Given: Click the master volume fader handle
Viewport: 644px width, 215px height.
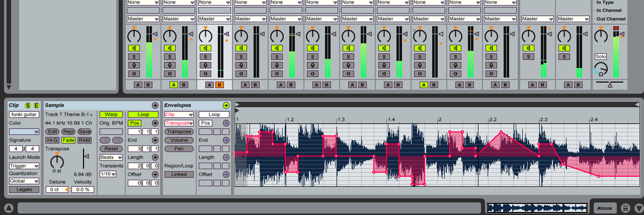Looking at the screenshot, I should pyautogui.click(x=622, y=34).
